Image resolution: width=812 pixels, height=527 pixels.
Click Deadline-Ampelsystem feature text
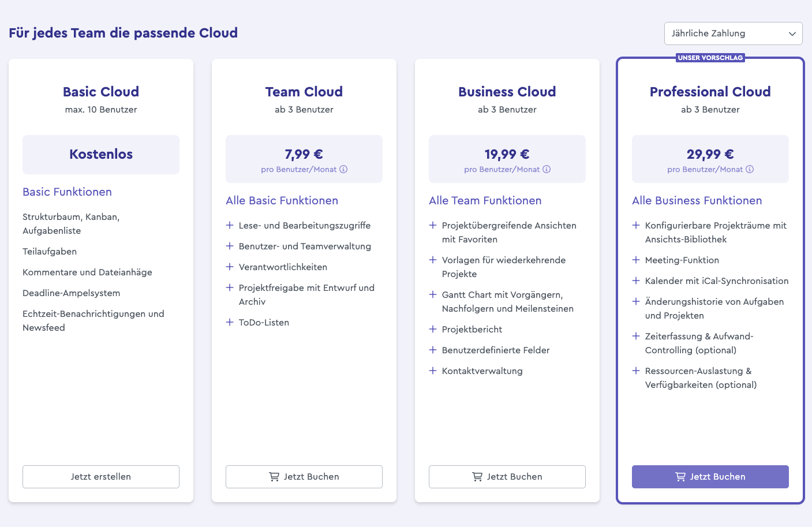[72, 293]
